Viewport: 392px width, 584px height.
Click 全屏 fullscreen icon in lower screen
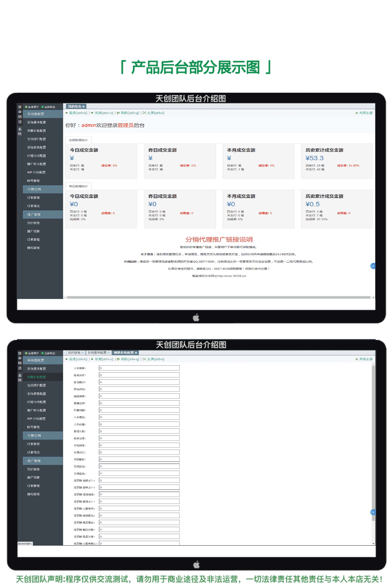pyautogui.click(x=144, y=359)
